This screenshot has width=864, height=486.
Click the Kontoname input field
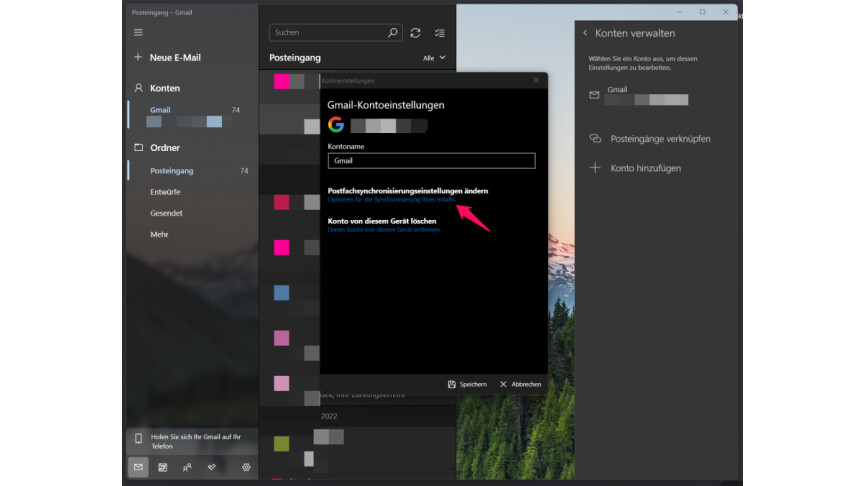pyautogui.click(x=431, y=160)
